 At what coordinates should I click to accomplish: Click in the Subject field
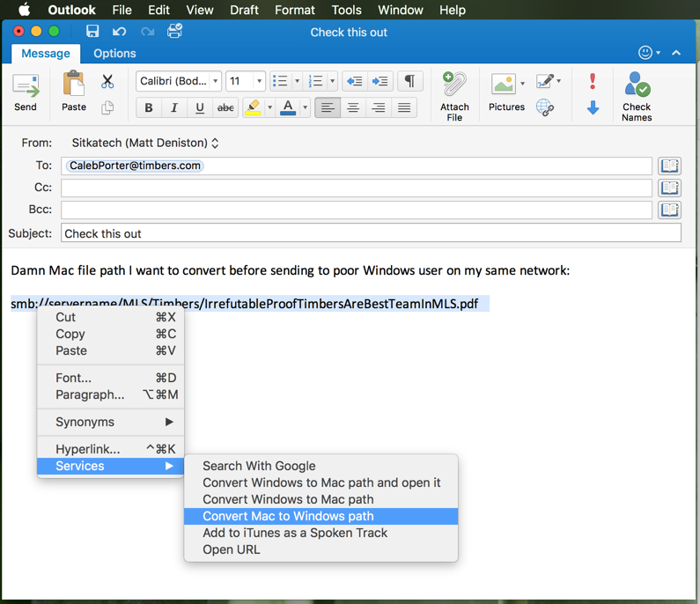pos(371,233)
